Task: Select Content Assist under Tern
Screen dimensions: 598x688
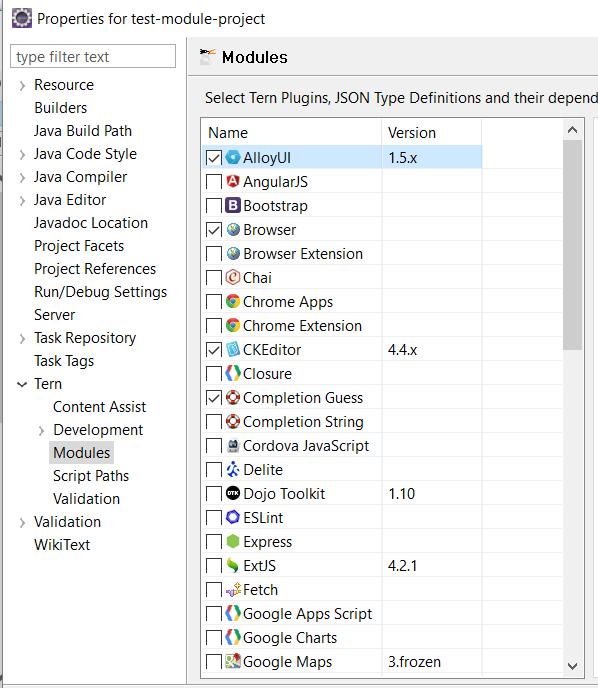Action: (99, 407)
